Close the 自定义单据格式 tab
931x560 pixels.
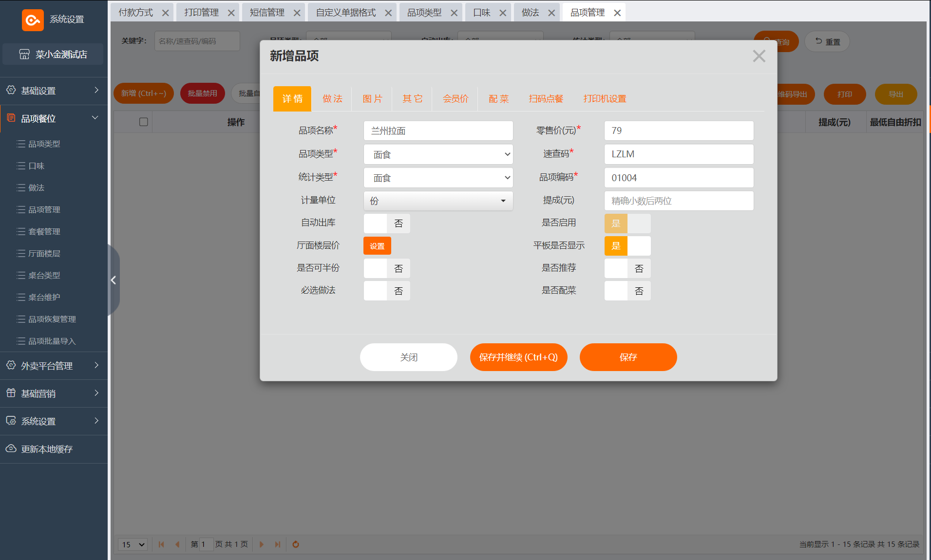click(x=388, y=13)
